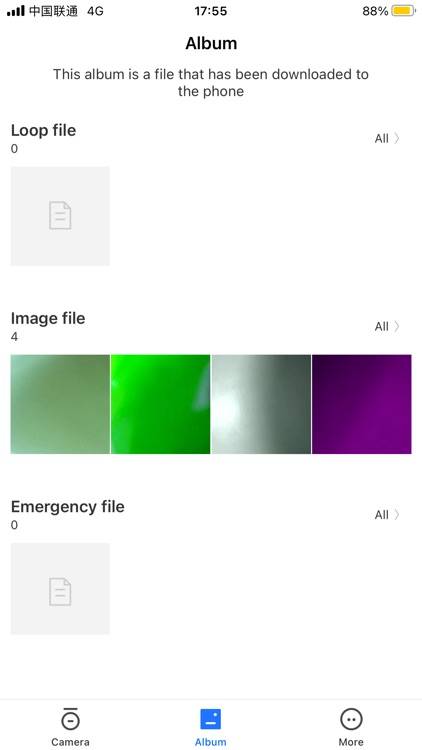The width and height of the screenshot is (422, 750).
Task: Tap the signal strength bars icon
Action: (15, 11)
